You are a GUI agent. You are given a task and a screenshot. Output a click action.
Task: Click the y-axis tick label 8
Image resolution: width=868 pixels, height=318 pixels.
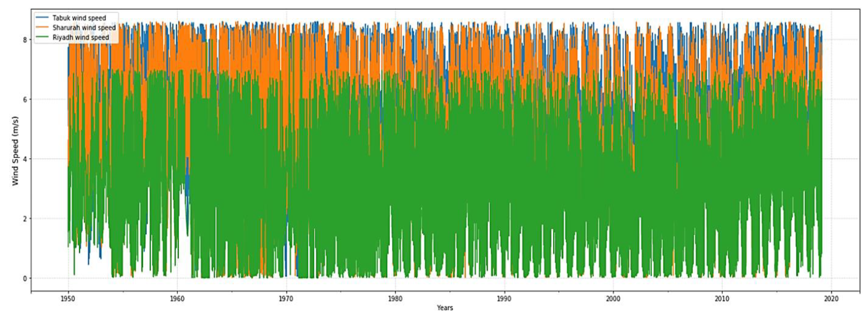pos(25,40)
